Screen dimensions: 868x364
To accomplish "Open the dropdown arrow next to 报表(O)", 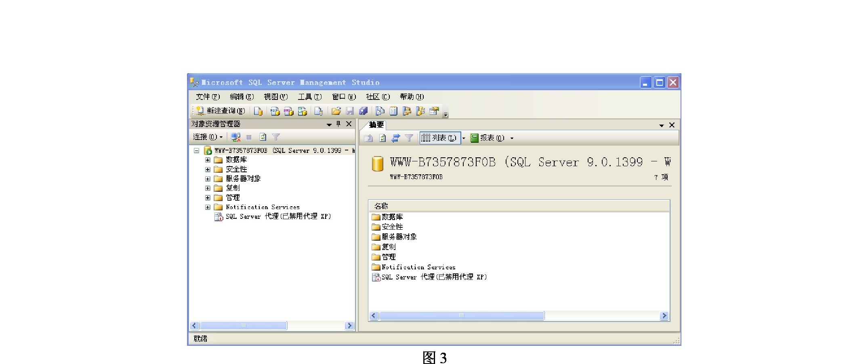I will (512, 138).
